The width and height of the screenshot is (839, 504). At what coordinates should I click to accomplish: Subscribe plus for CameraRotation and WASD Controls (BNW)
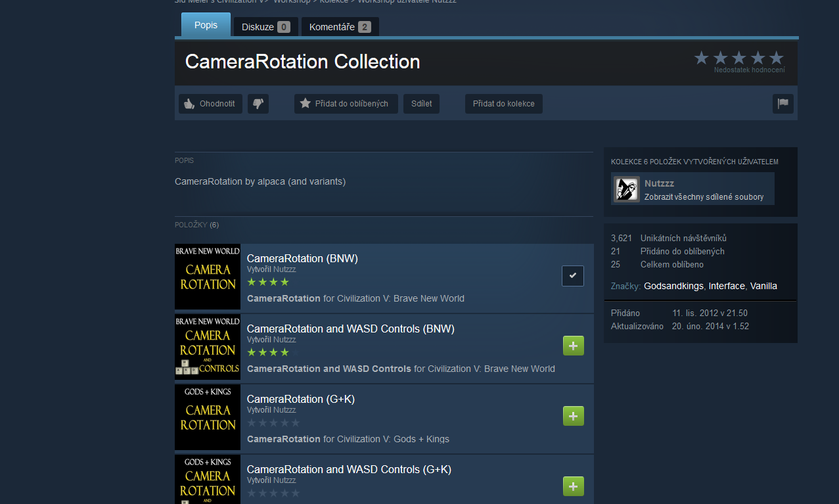pos(574,346)
